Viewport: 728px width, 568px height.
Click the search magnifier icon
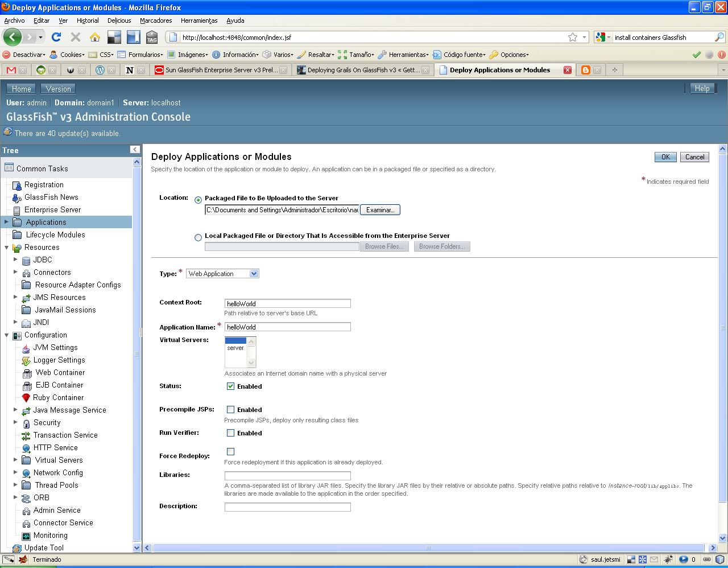(x=719, y=37)
